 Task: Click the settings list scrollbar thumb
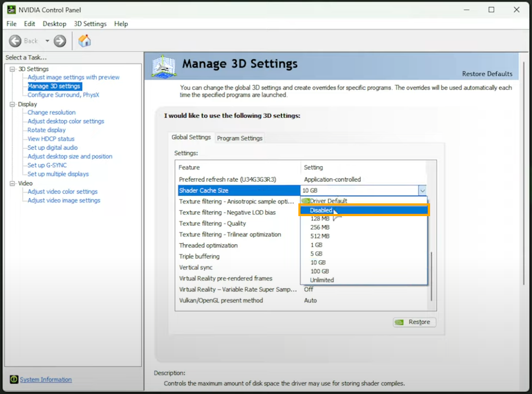coord(432,276)
